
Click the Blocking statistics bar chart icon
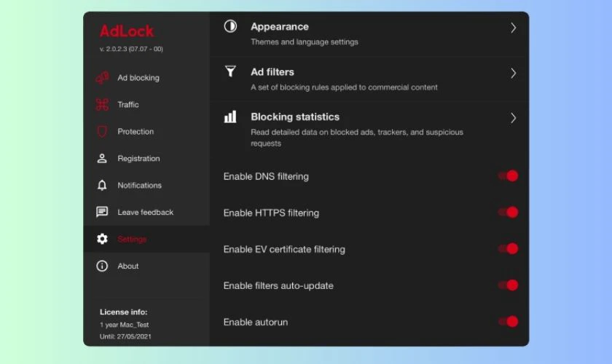(230, 116)
